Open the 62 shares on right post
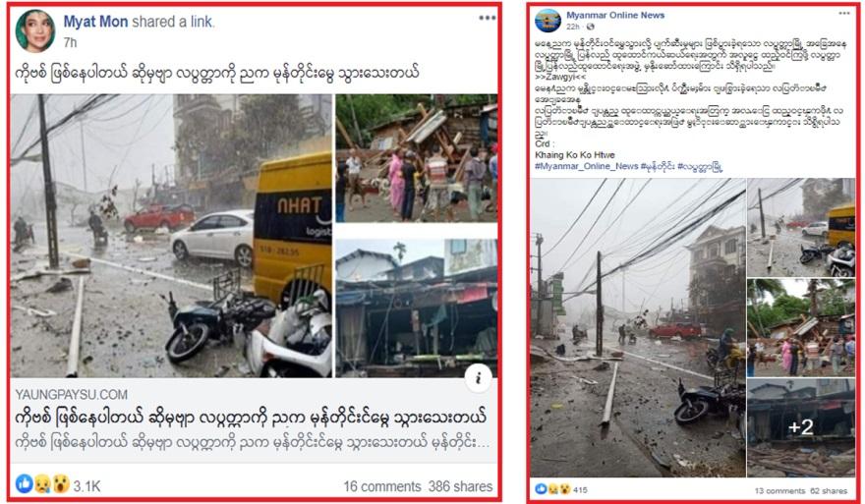The height and width of the screenshot is (504, 865). (x=830, y=491)
